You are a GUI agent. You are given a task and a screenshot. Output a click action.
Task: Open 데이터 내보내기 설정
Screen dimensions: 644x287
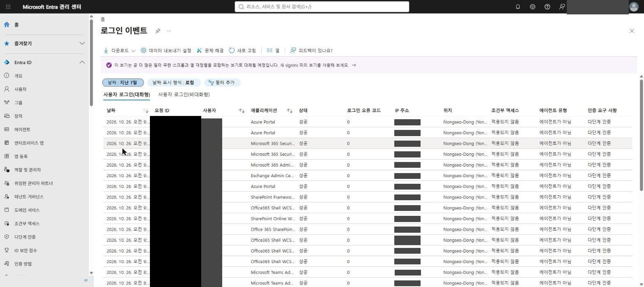point(166,51)
